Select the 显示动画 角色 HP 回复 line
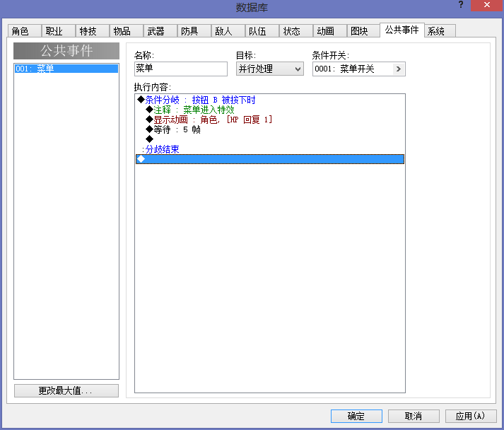Image resolution: width=504 pixels, height=430 pixels. (270, 120)
